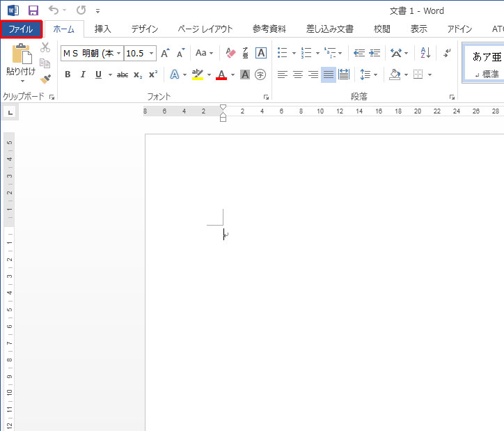Image resolution: width=504 pixels, height=431 pixels.
Task: Click the Increase Indent icon
Action: (x=375, y=53)
